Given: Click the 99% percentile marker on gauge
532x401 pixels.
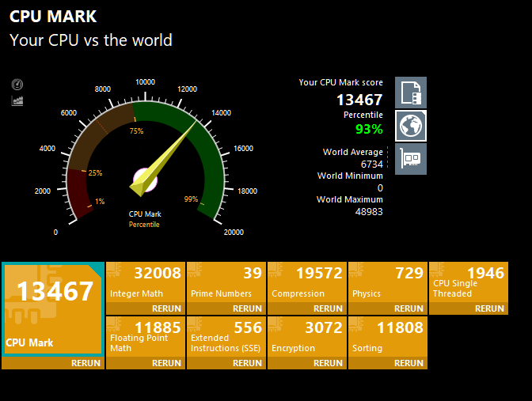Looking at the screenshot, I should tap(191, 199).
